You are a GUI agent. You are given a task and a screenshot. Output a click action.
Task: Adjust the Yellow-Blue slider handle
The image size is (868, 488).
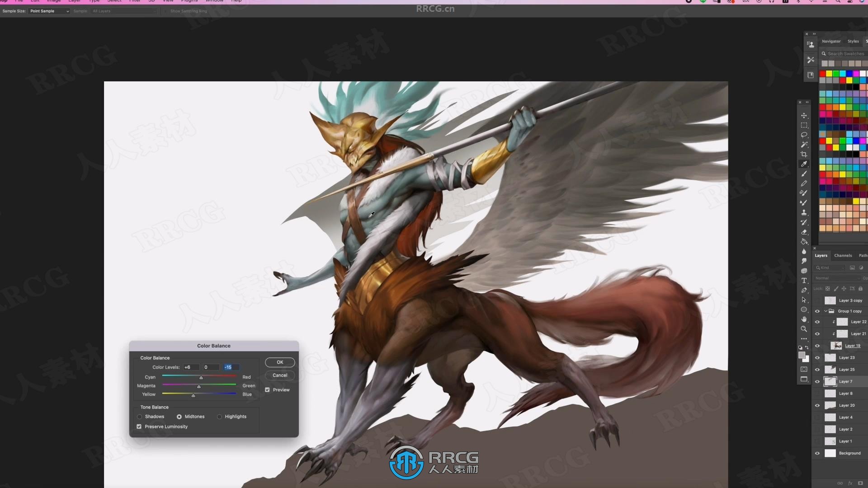(193, 395)
